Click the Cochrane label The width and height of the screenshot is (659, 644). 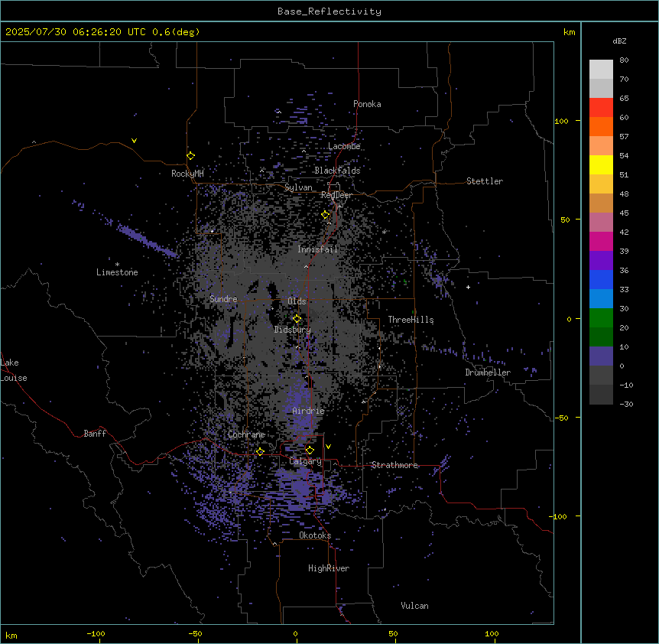click(x=246, y=434)
